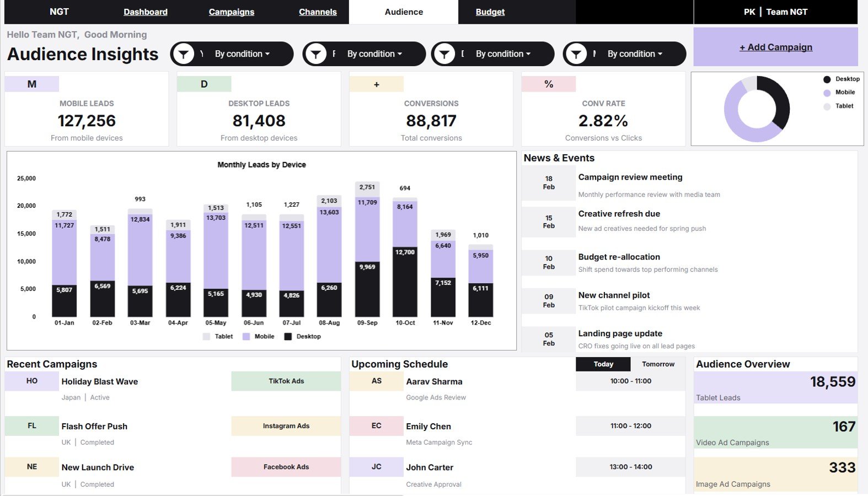Click the filter funnel icon beside the 'F' label
Screen dimensions: 868x496
pyautogui.click(x=315, y=54)
